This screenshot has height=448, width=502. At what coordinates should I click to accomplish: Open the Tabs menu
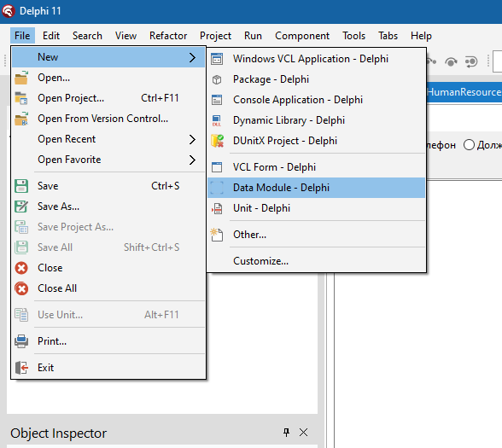388,36
